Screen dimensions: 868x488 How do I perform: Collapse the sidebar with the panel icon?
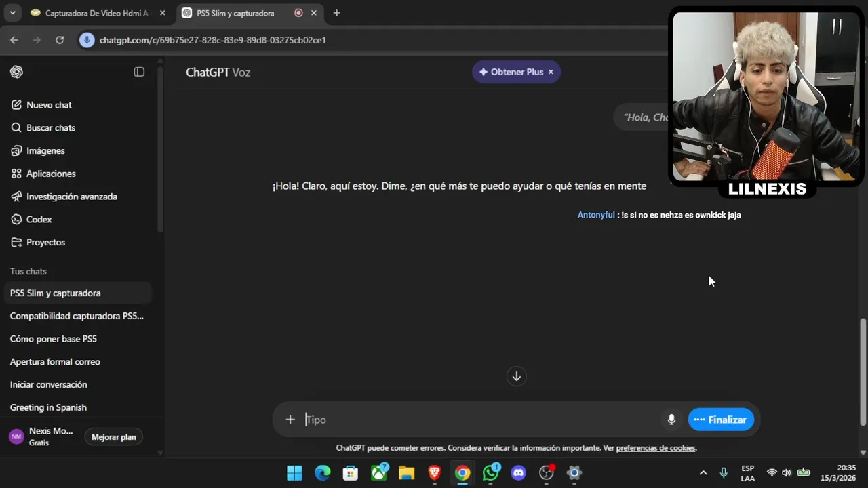point(139,72)
